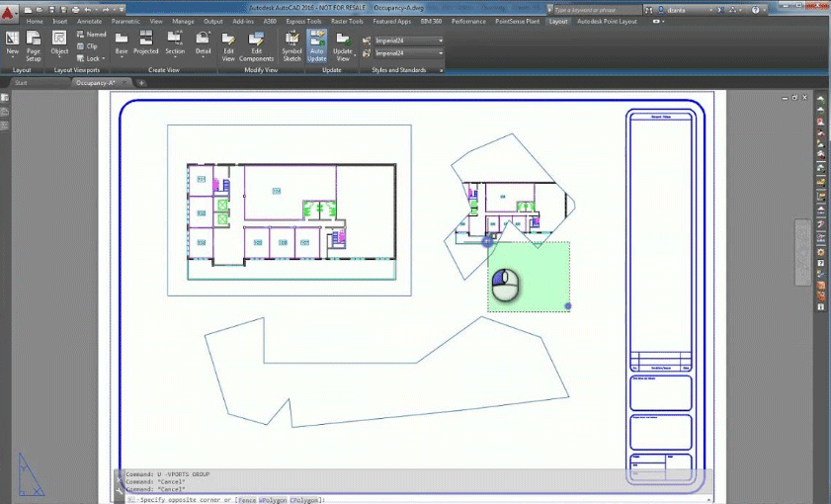831x504 pixels.
Task: Close the Occupancy-A* file tab
Action: point(125,83)
